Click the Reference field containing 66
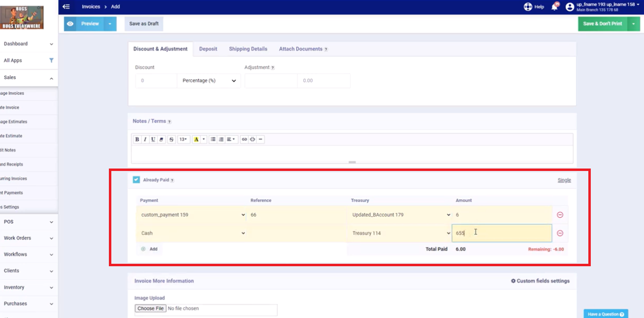Viewport: 644px width, 318px height. point(297,215)
